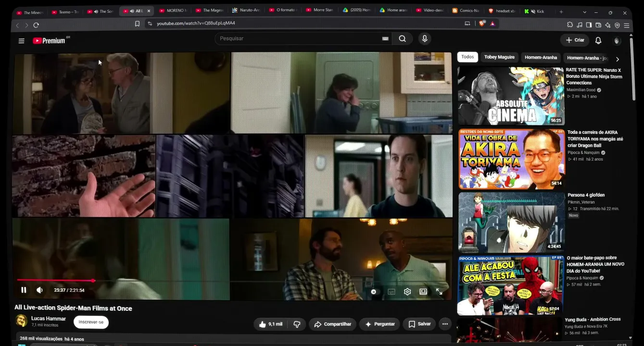Go back in browser history

pyautogui.click(x=18, y=25)
